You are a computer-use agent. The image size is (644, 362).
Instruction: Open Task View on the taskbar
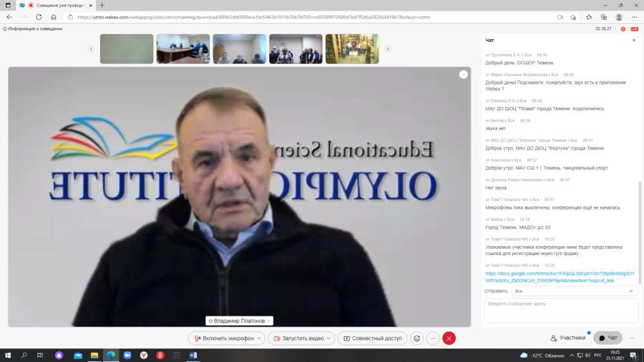[x=40, y=356]
